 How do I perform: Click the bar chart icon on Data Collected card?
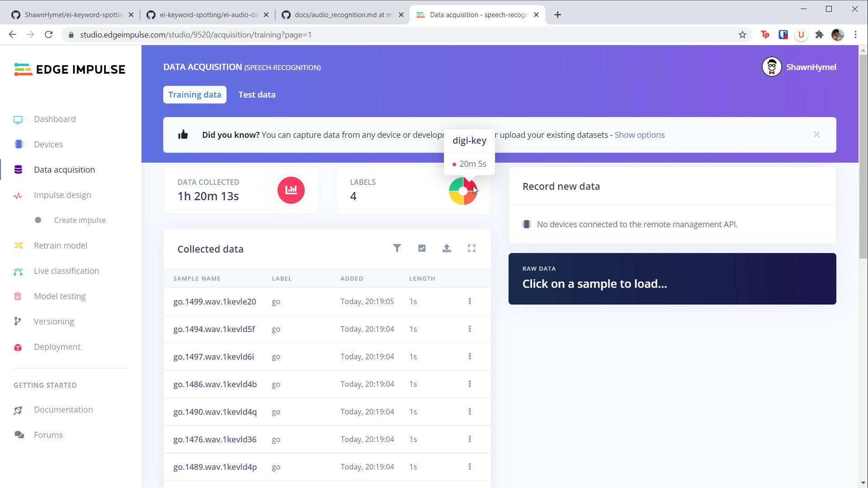291,190
